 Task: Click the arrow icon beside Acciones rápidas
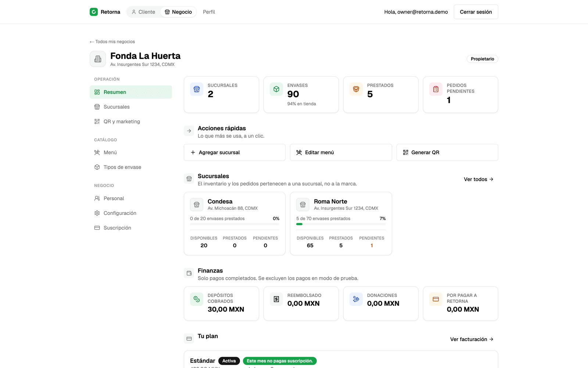[x=189, y=131]
